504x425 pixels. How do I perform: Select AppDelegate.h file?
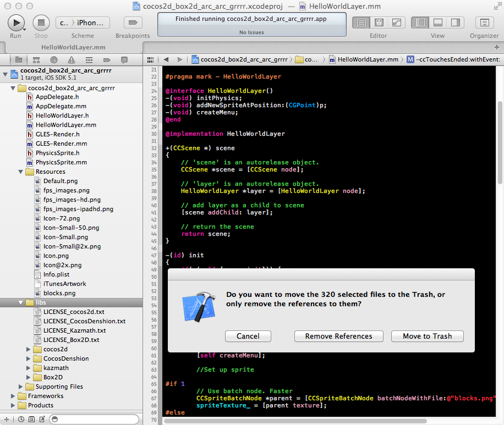[57, 97]
